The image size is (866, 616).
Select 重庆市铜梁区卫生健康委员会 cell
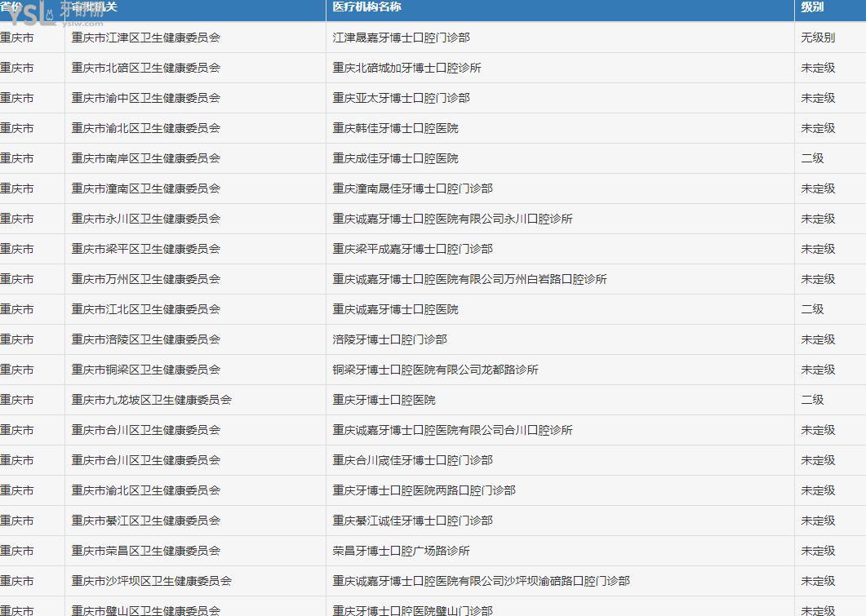[x=146, y=370]
